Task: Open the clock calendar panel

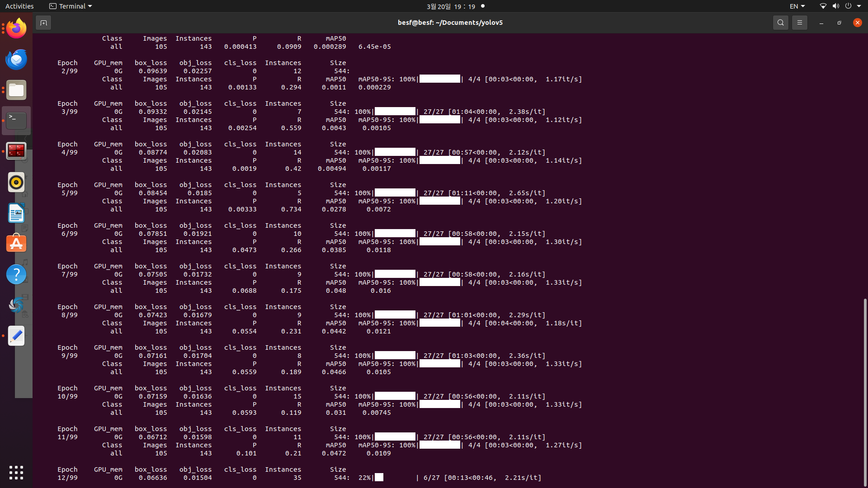Action: 451,6
